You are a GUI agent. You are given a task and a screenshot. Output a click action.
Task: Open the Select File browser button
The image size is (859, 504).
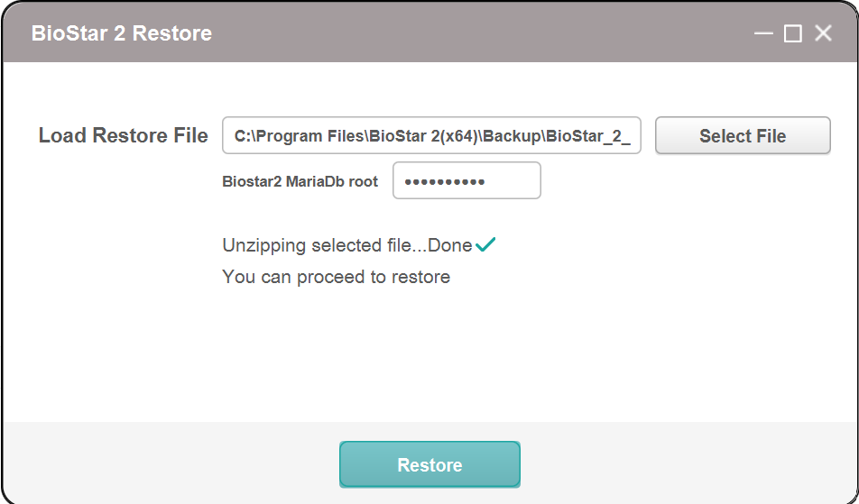[x=743, y=135]
